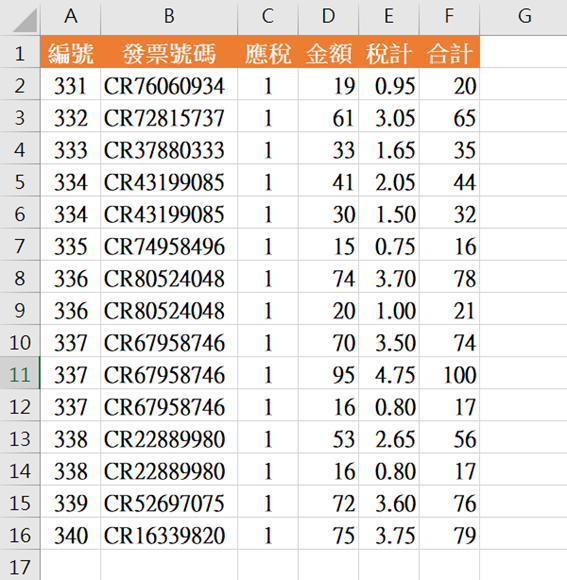The image size is (567, 580).
Task: Click tax value 3.60
Action: 389,501
